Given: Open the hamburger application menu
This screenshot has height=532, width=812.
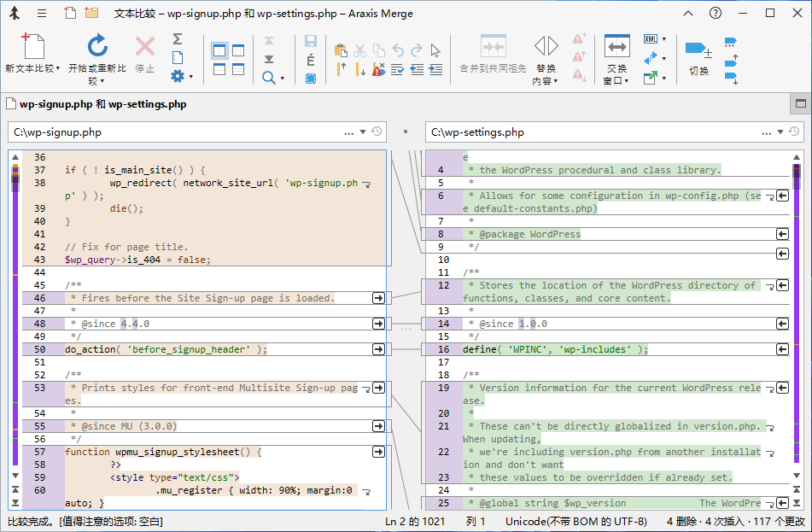Looking at the screenshot, I should (42, 14).
